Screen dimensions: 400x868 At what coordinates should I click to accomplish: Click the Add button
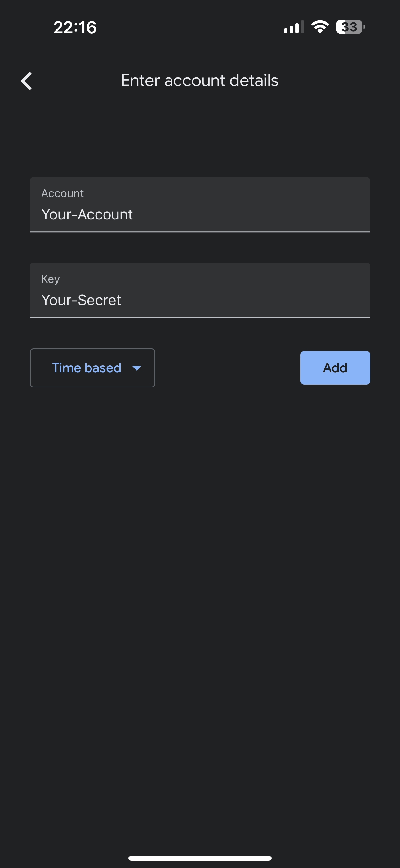(x=335, y=368)
